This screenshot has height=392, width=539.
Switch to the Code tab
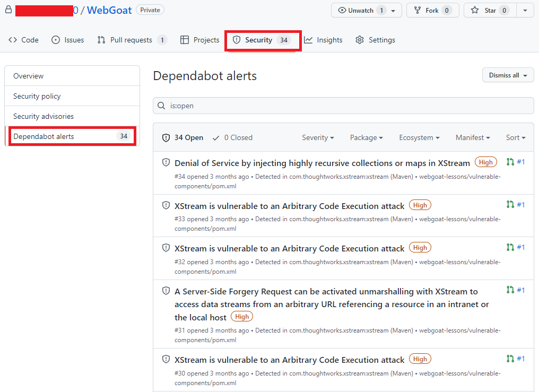point(23,40)
